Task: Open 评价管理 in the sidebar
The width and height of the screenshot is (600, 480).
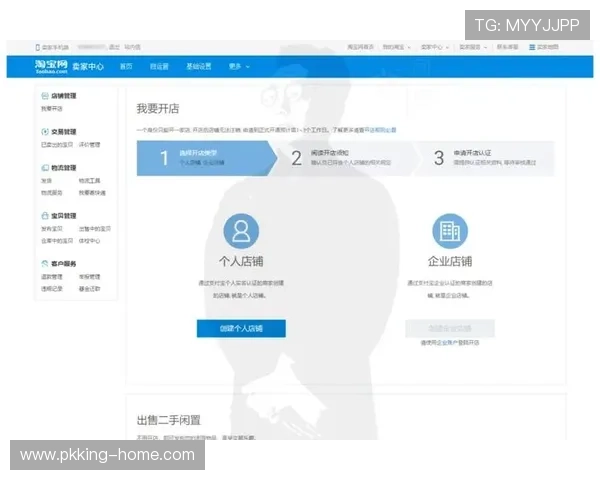Action: (90, 145)
